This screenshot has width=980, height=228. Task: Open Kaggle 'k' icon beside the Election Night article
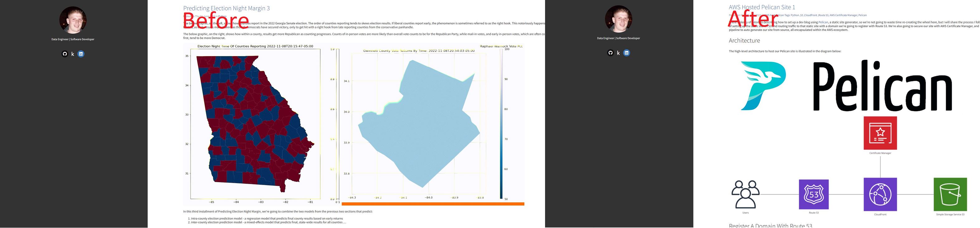click(73, 54)
